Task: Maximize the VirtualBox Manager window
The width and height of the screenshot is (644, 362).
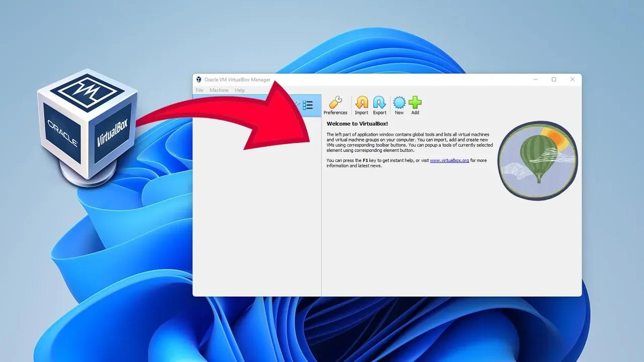Action: tap(554, 79)
